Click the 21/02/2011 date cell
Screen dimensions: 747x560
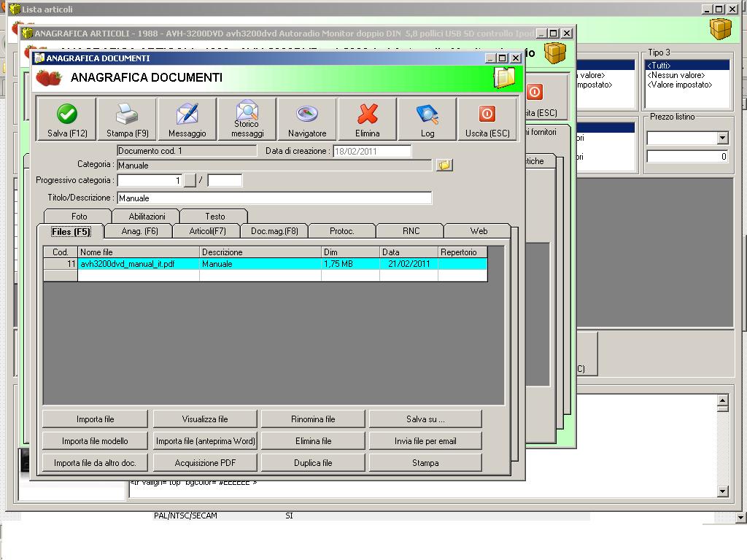click(x=409, y=264)
